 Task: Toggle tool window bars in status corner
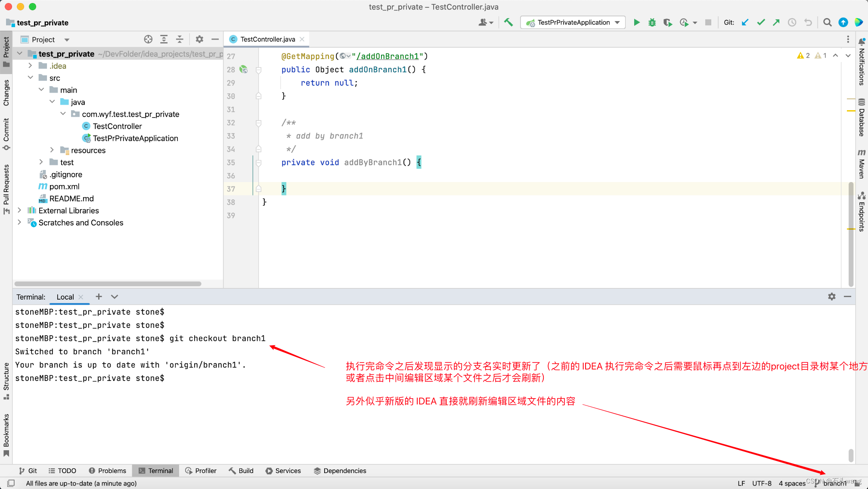[x=11, y=483]
